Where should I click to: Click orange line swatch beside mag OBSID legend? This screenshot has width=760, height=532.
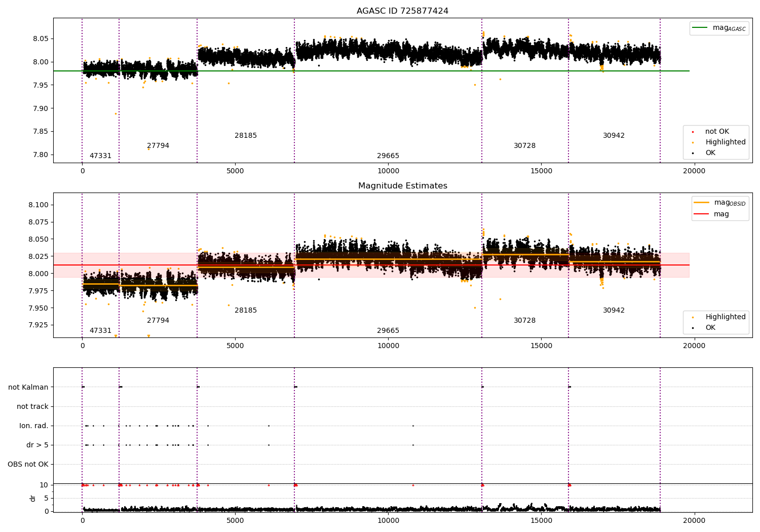pos(701,203)
